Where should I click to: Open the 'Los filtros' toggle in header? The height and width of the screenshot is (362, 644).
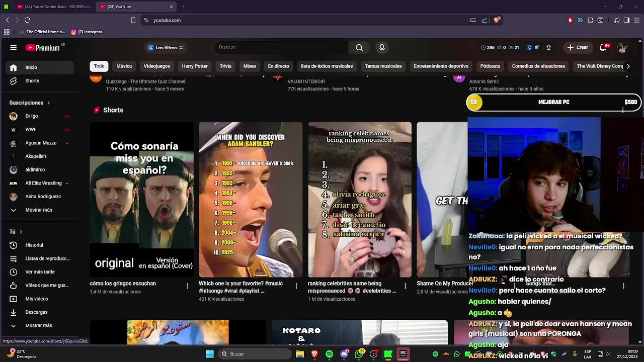pyautogui.click(x=166, y=48)
